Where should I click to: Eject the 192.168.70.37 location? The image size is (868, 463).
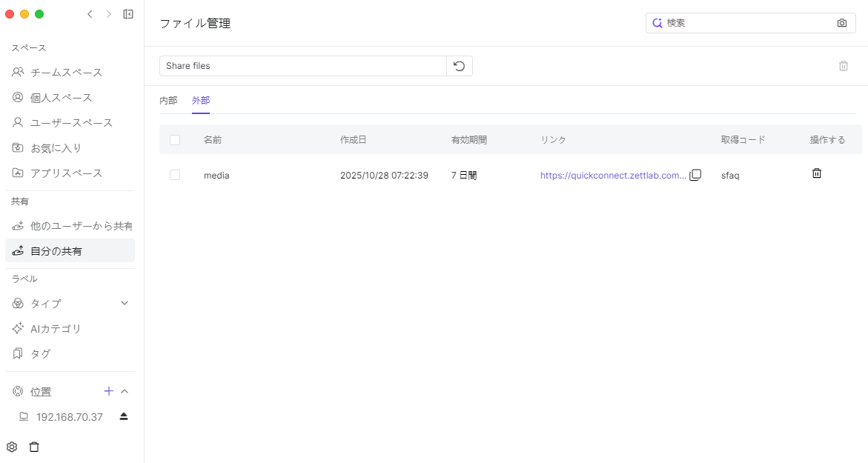(124, 416)
